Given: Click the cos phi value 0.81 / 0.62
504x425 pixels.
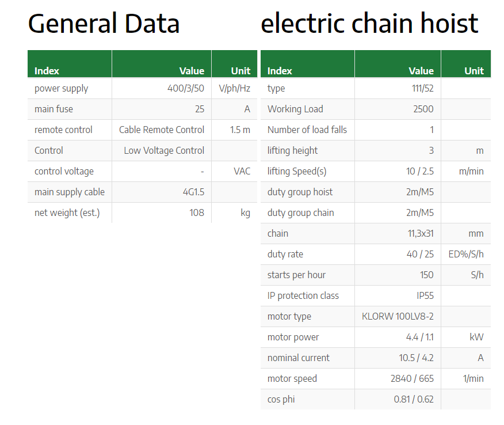Looking at the screenshot, I should coord(413,399).
